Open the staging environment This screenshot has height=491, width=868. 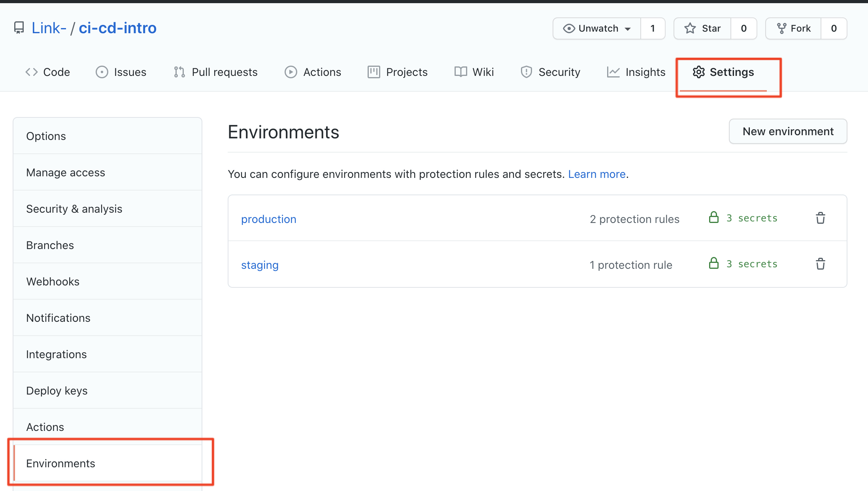pos(260,265)
